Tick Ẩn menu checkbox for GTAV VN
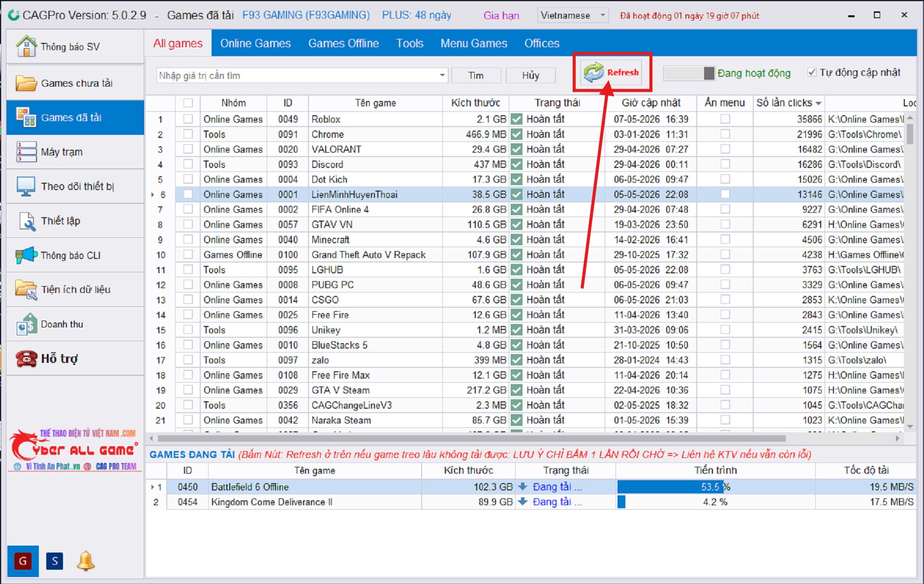The image size is (924, 584). point(725,225)
